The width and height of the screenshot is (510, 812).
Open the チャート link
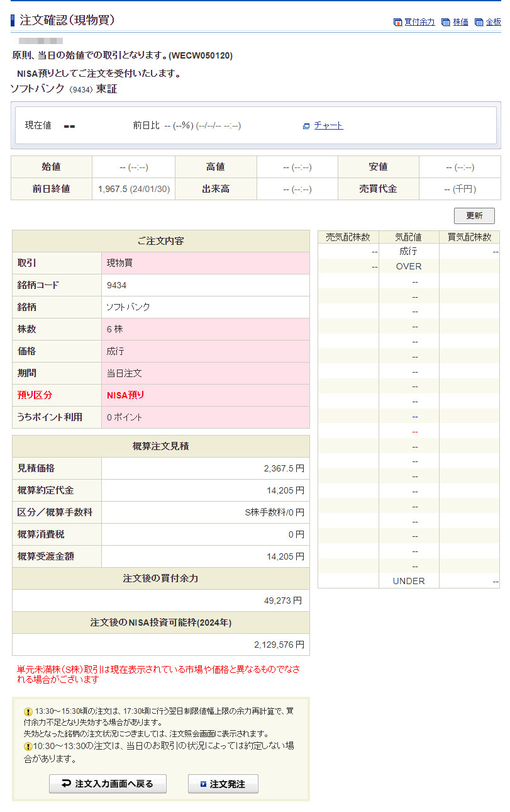pos(328,125)
